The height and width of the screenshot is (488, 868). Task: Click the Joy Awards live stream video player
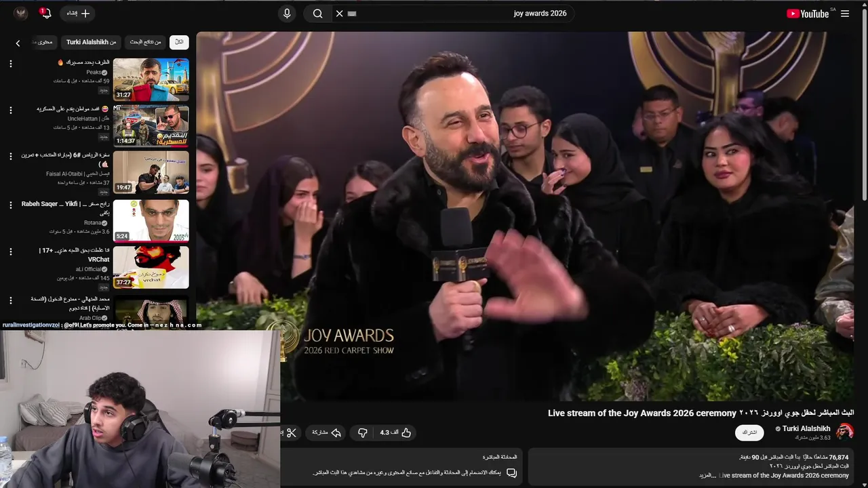point(526,216)
